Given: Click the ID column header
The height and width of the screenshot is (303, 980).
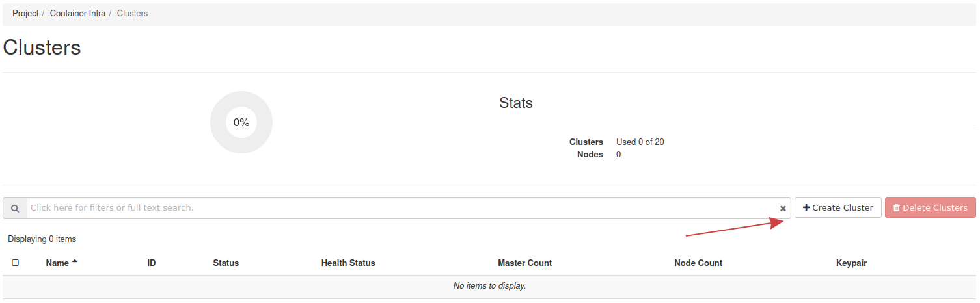Looking at the screenshot, I should (x=152, y=263).
